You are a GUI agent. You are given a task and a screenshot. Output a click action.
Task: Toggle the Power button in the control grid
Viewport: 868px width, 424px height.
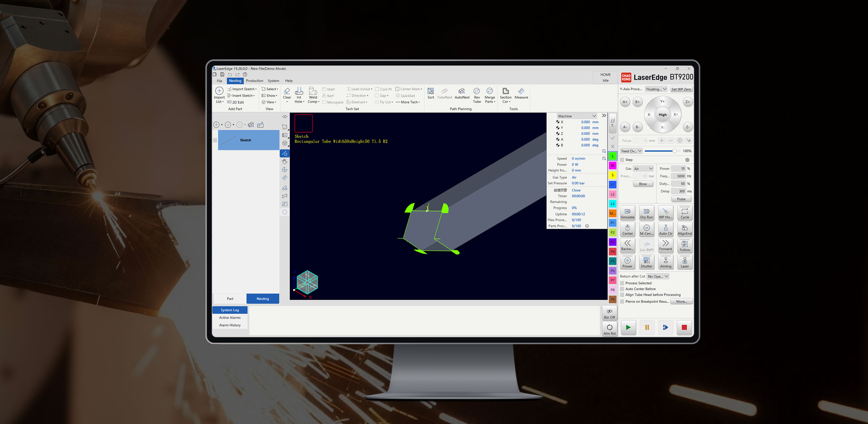pyautogui.click(x=627, y=262)
